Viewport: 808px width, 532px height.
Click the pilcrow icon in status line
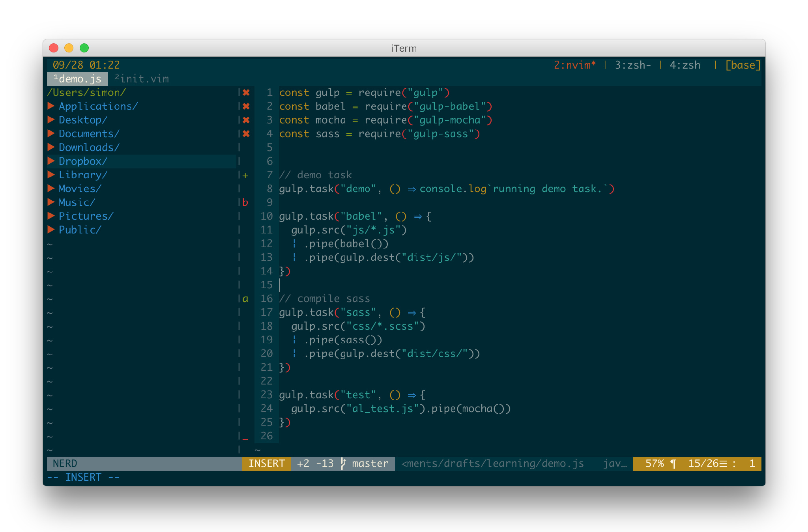point(673,464)
